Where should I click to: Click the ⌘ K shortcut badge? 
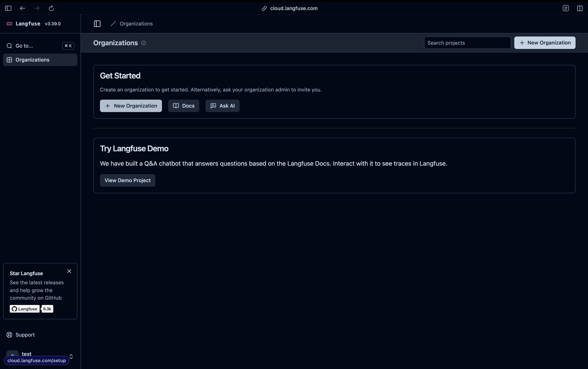click(x=68, y=46)
